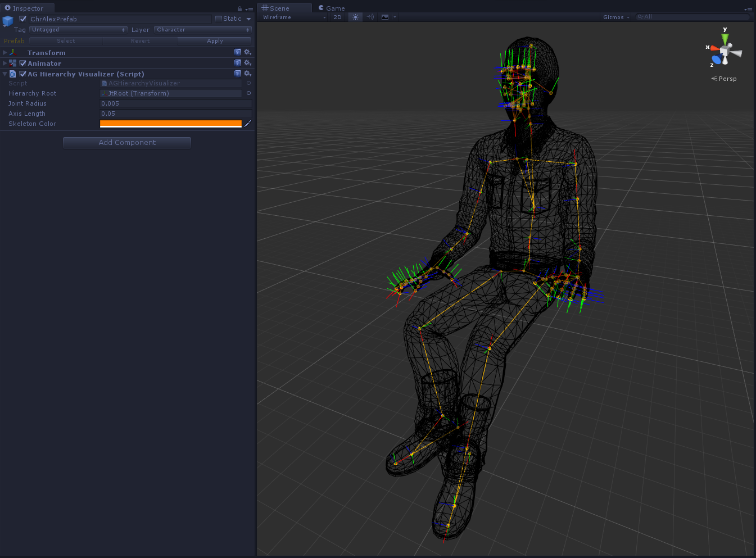Open the Skeleton Color orange swatch
Screen dimensions: 756x558
click(170, 124)
